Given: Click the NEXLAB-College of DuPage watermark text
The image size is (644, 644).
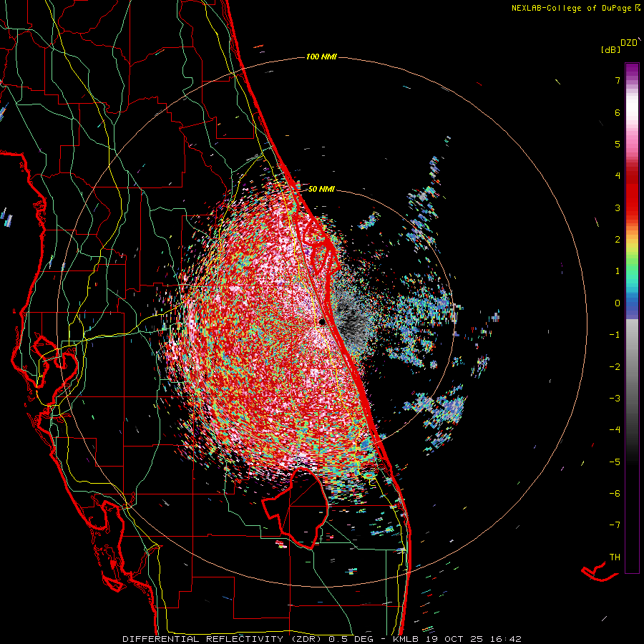Looking at the screenshot, I should [x=576, y=8].
